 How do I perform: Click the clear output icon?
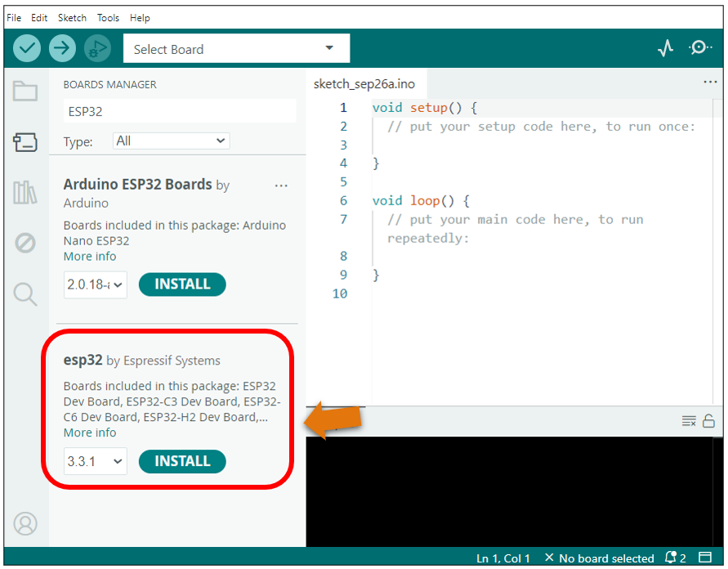[689, 421]
